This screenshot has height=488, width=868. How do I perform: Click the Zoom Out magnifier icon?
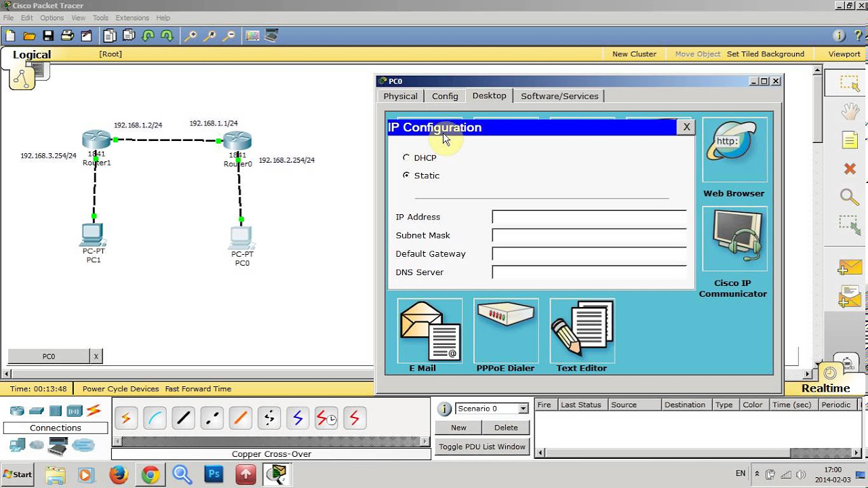(229, 36)
